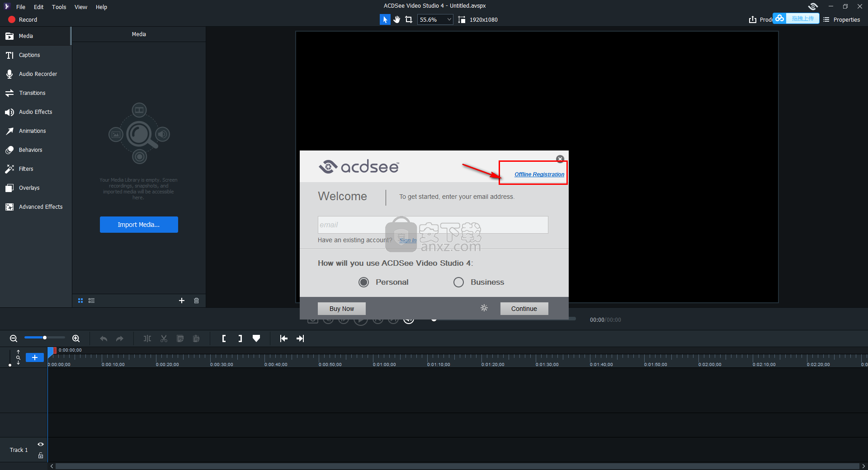Close the acdsee welcome dialog

tap(560, 159)
